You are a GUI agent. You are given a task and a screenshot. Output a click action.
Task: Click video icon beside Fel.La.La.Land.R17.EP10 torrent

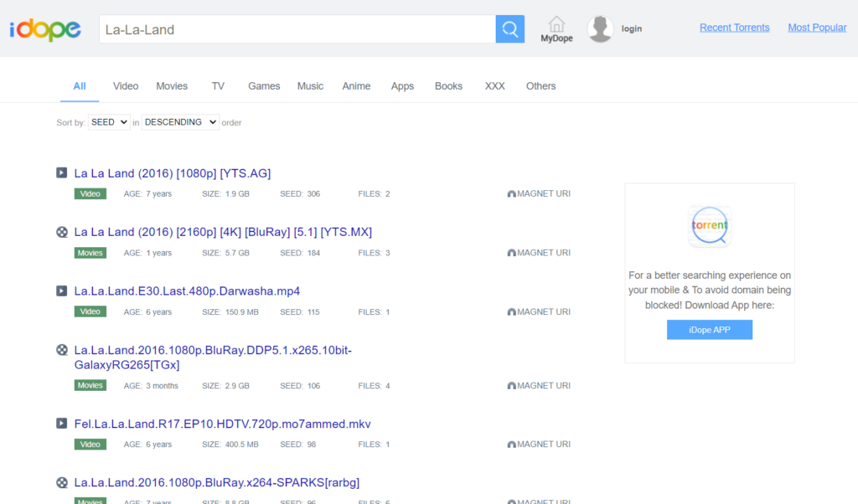62,424
